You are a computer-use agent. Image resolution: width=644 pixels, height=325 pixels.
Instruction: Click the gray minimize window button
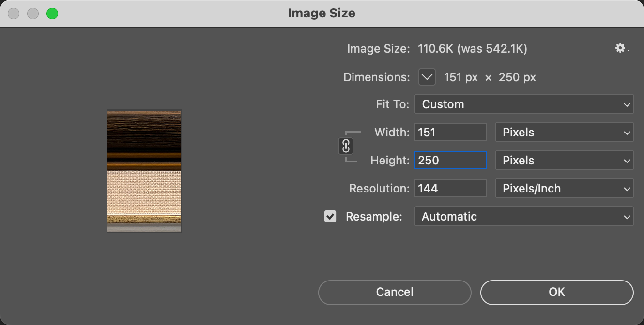[x=33, y=14]
